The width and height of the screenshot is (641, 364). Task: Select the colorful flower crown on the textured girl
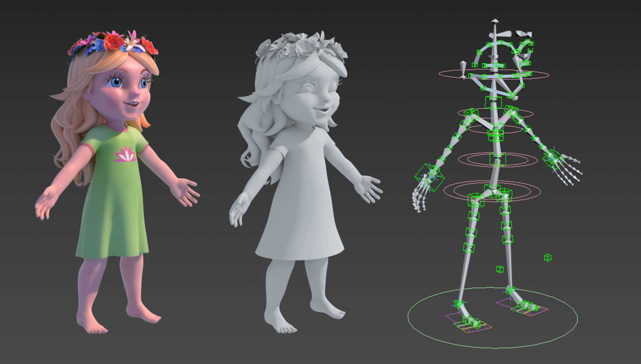click(x=113, y=43)
